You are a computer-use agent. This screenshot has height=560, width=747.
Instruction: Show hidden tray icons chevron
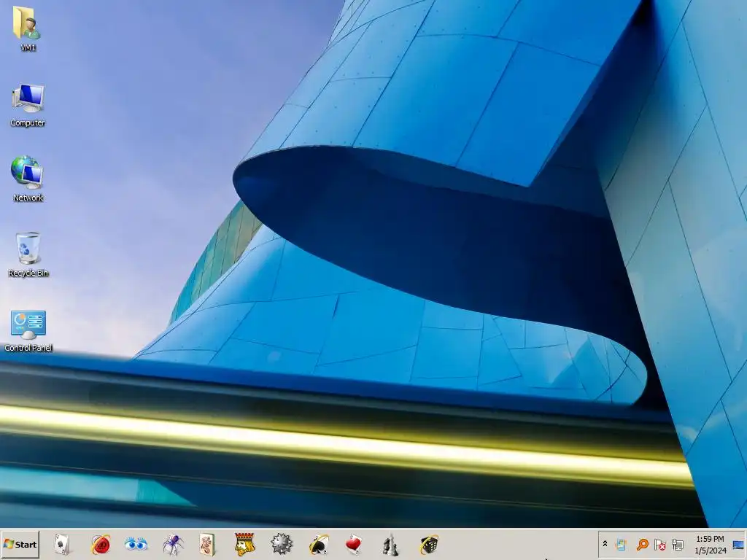[x=605, y=544]
